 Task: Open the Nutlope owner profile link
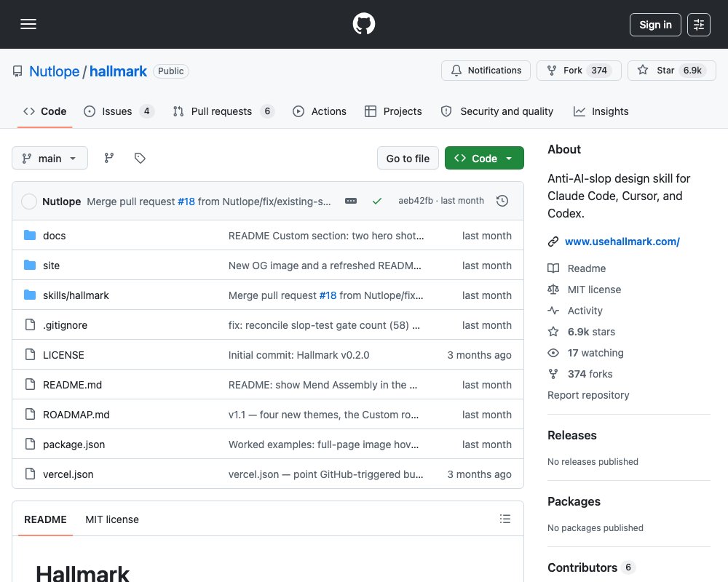[x=55, y=71]
